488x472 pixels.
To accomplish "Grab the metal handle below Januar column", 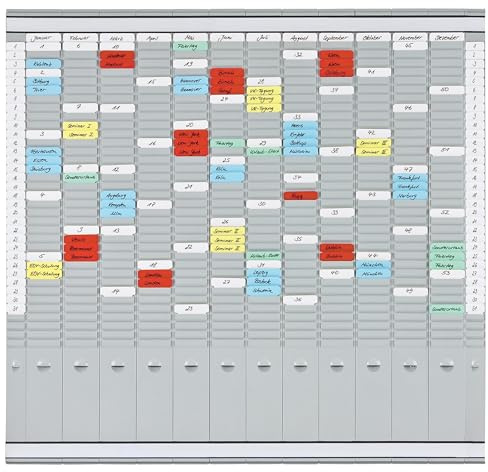I will 44,365.
